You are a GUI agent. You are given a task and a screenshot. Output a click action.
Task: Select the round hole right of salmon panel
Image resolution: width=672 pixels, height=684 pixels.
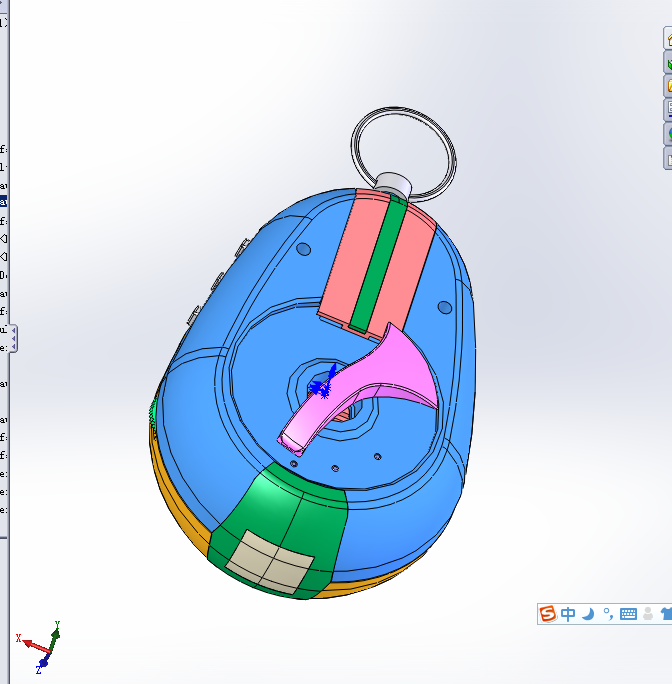pos(445,308)
